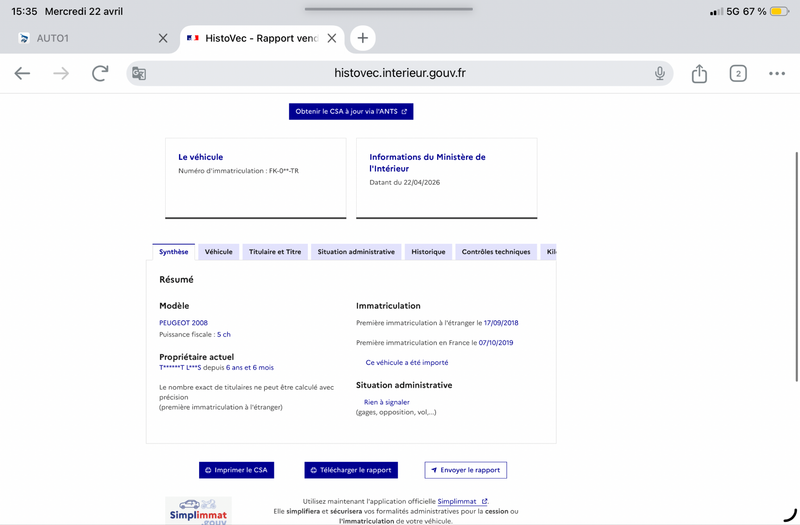Switch to Situation administrative tab
Image resolution: width=800 pixels, height=525 pixels.
point(356,252)
